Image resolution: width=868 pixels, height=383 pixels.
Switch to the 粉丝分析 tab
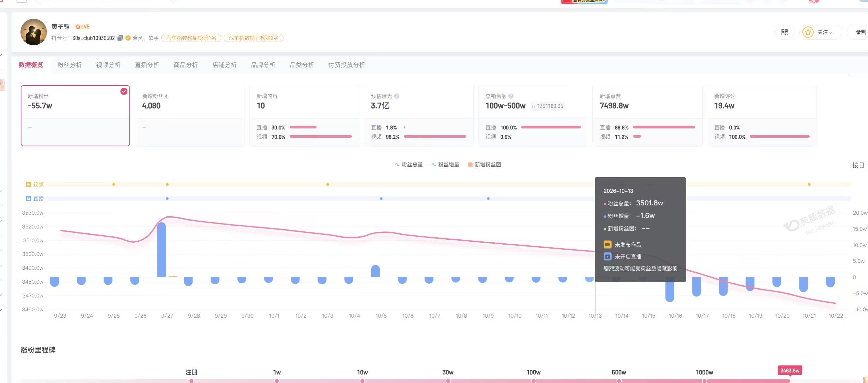click(x=70, y=65)
